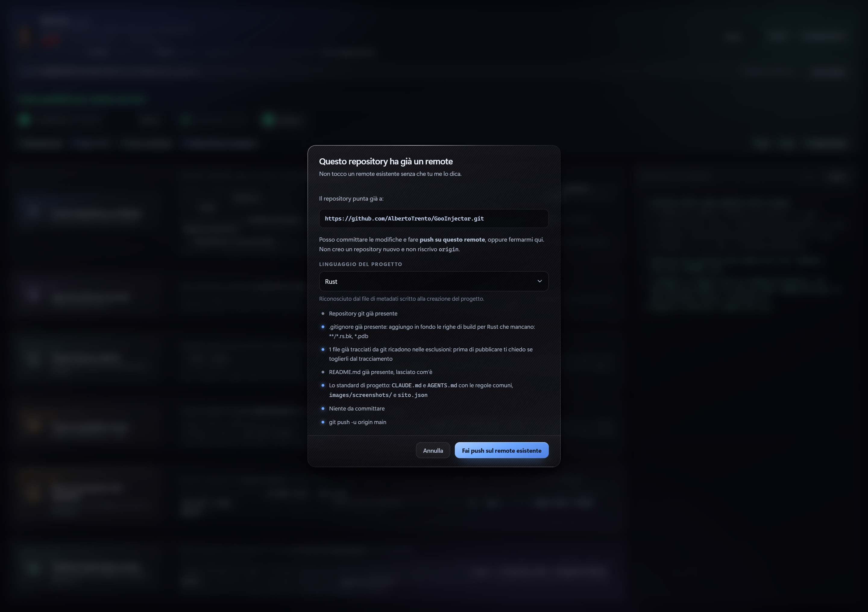Click 'git push -u origin main' line
Image resolution: width=868 pixels, height=612 pixels.
click(357, 422)
